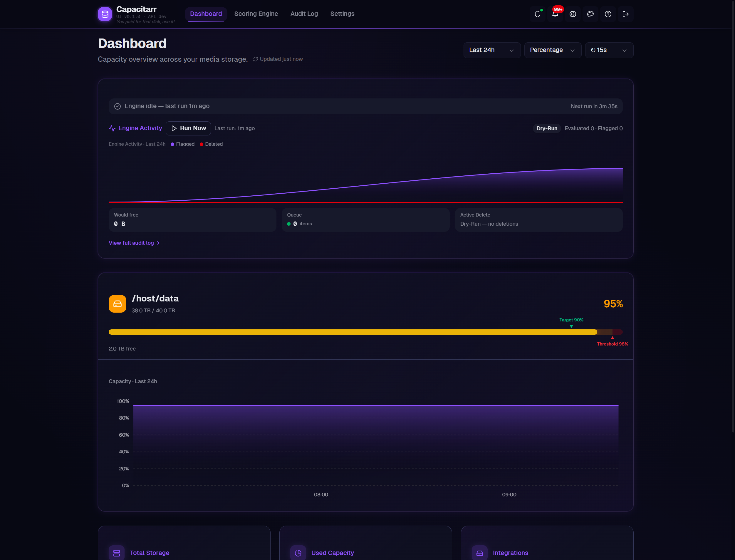Open notifications via the bell icon
735x560 pixels.
click(x=555, y=15)
